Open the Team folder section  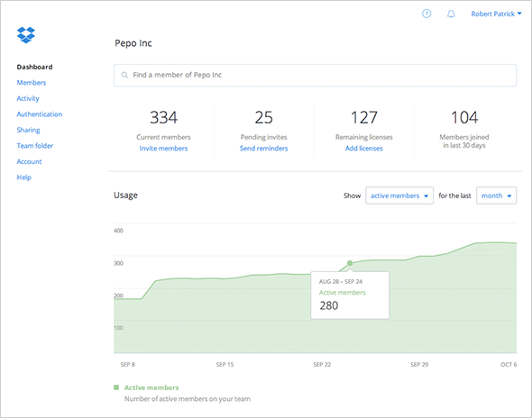click(35, 146)
